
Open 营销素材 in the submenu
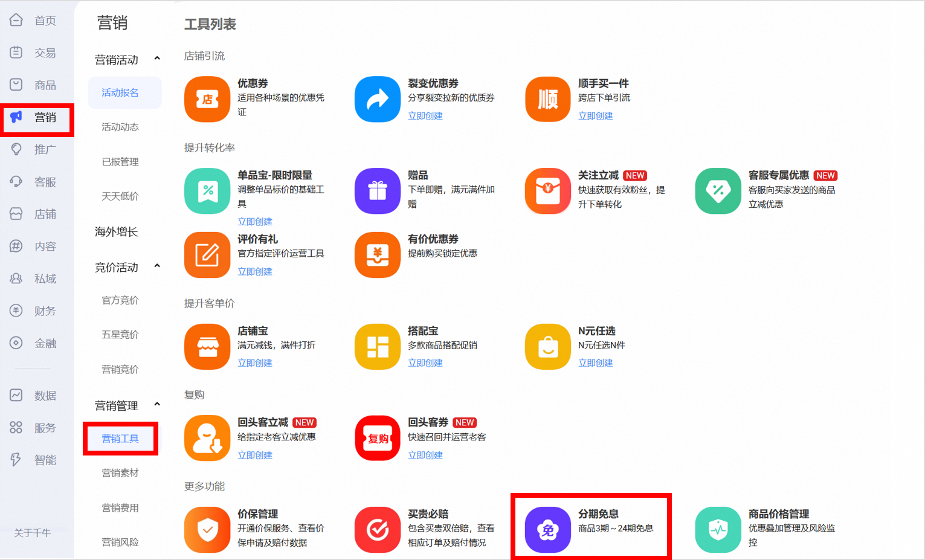click(120, 473)
